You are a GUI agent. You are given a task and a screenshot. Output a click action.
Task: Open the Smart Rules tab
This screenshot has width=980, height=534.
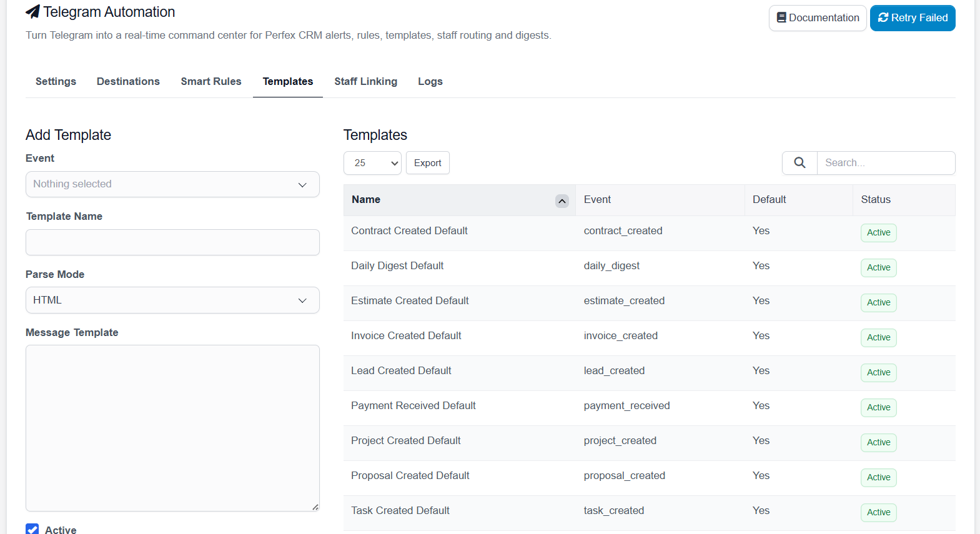pos(211,81)
